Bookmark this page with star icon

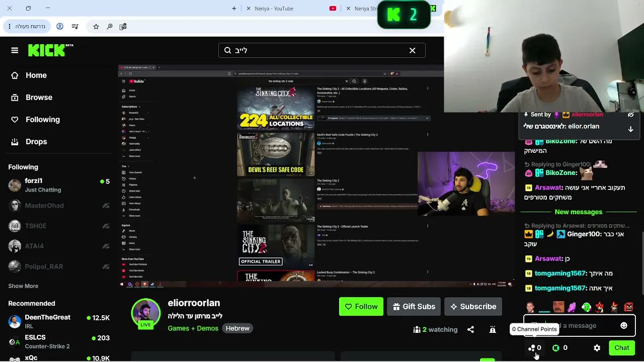(96, 26)
